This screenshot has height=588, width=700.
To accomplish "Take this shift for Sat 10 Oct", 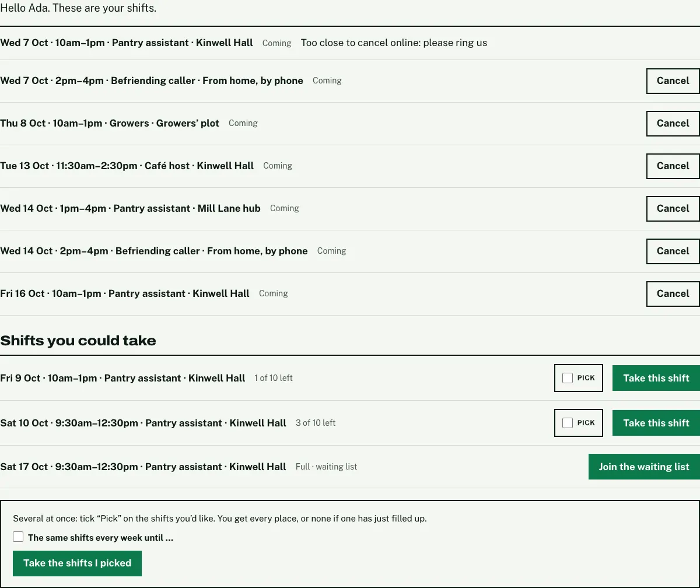I will 656,423.
